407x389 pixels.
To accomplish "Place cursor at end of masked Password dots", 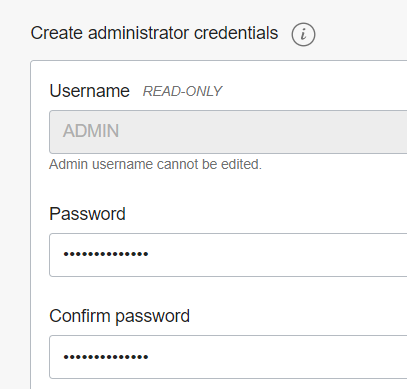I will (149, 254).
